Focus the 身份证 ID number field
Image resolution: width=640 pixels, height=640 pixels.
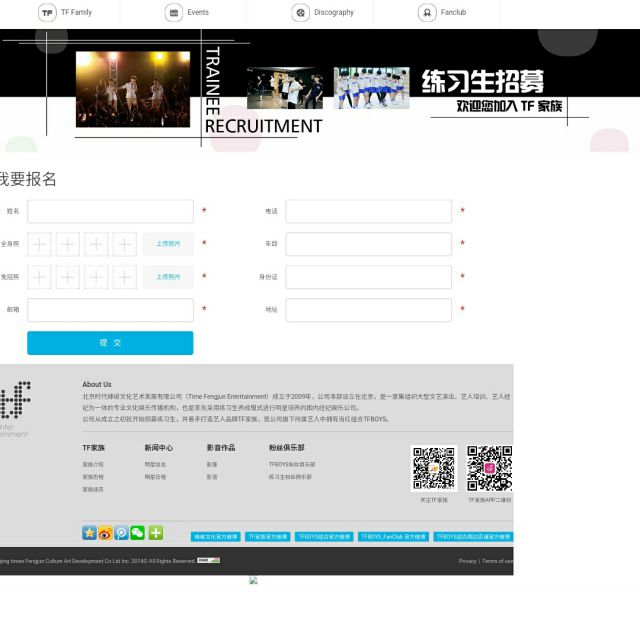coord(369,277)
